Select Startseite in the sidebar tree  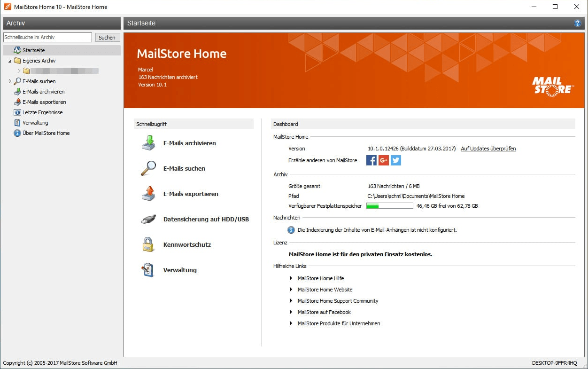point(34,50)
